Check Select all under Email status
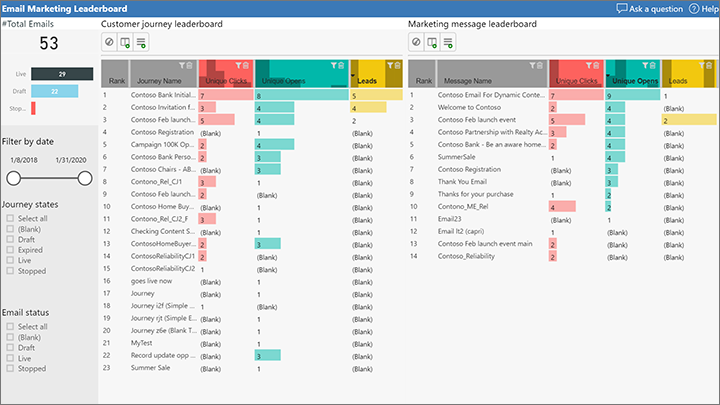 pos(10,326)
